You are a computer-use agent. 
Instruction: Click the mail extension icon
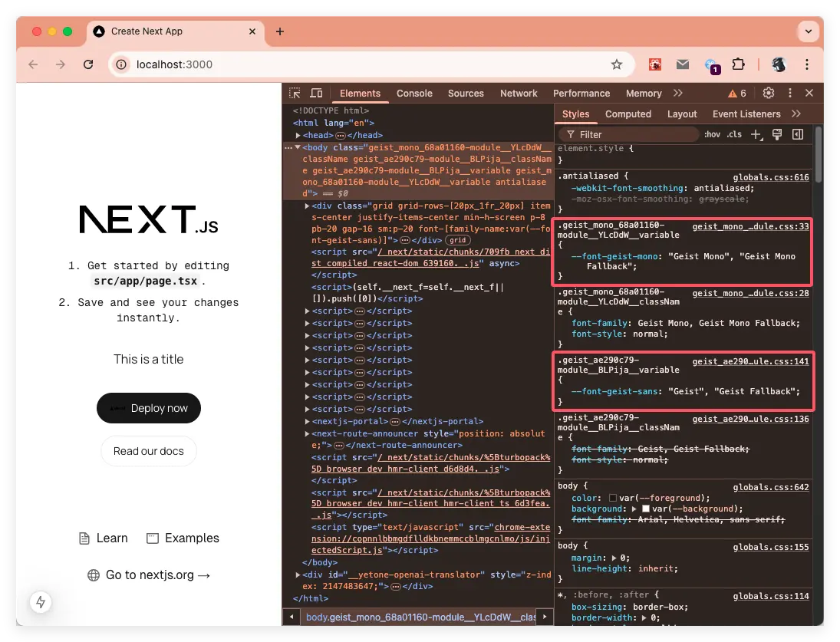(683, 64)
